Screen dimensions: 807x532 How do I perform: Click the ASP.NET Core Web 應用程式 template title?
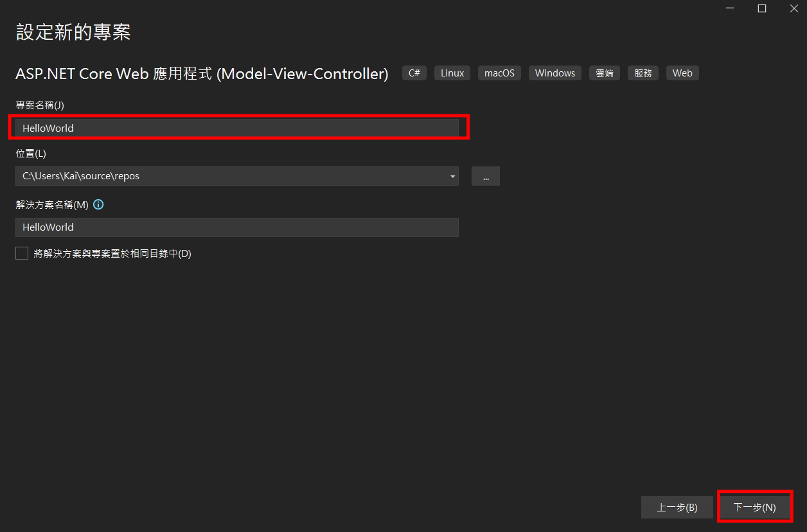coord(202,74)
